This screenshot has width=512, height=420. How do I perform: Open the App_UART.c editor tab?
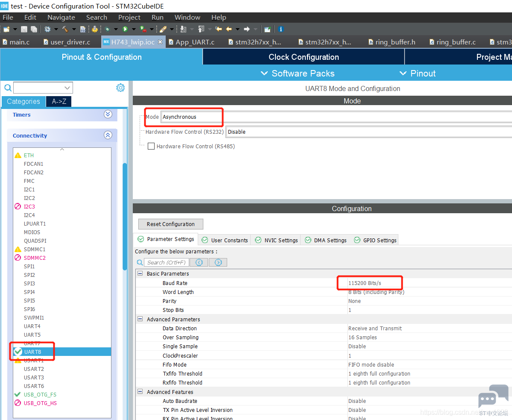click(x=192, y=42)
